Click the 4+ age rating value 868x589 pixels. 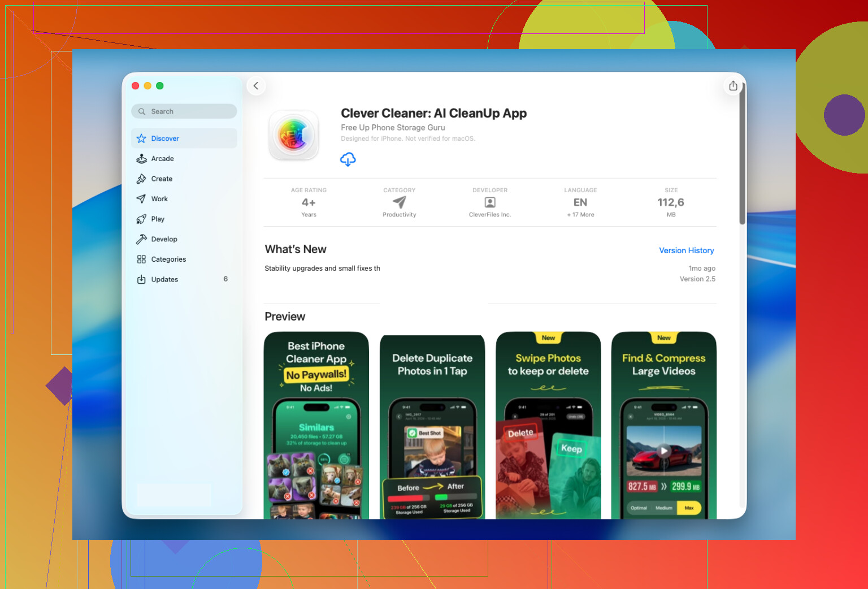[x=309, y=202]
